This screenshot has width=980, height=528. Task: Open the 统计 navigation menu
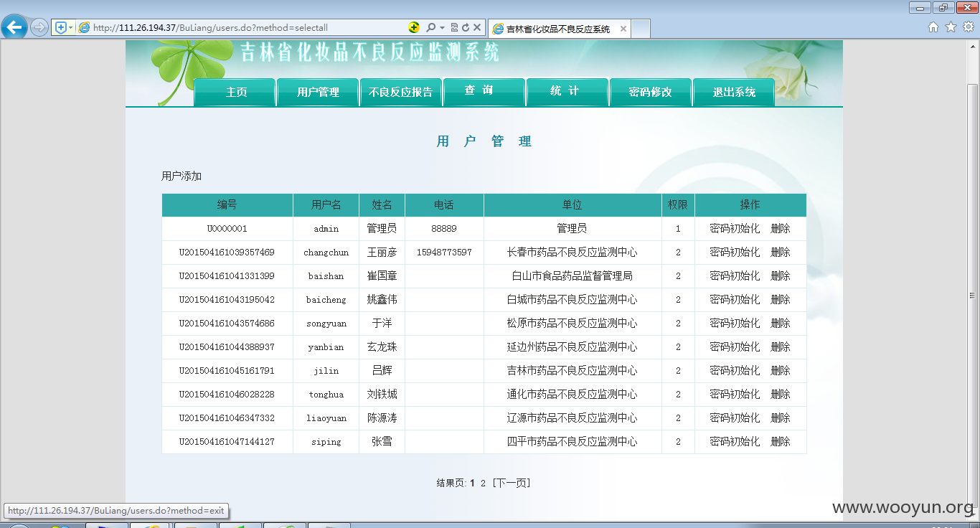point(567,92)
